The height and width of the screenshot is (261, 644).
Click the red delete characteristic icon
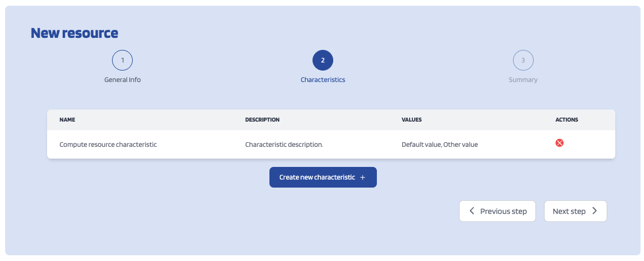[x=559, y=143]
